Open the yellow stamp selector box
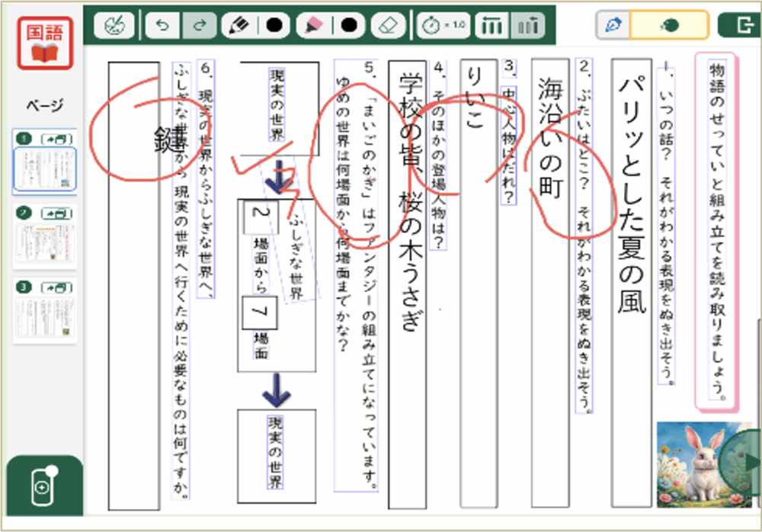Viewport: 762px width, 532px height. coord(670,25)
